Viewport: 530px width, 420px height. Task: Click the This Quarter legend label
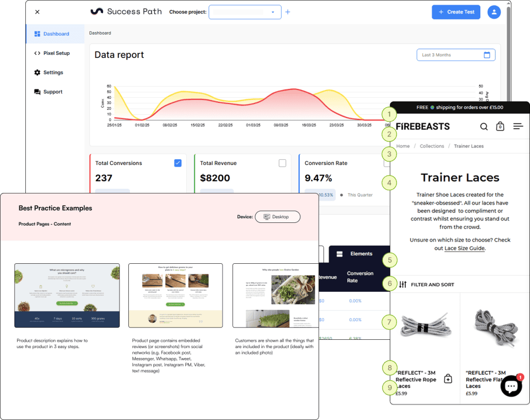click(360, 195)
